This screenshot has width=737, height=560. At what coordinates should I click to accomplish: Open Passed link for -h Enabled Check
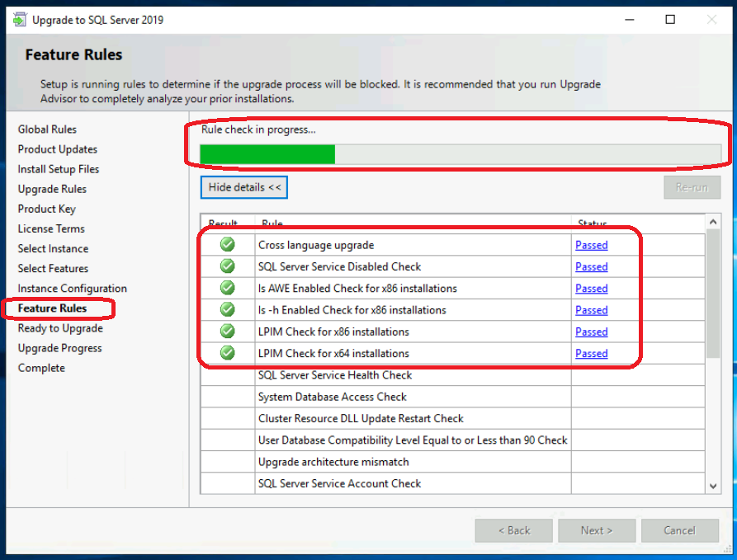click(591, 310)
